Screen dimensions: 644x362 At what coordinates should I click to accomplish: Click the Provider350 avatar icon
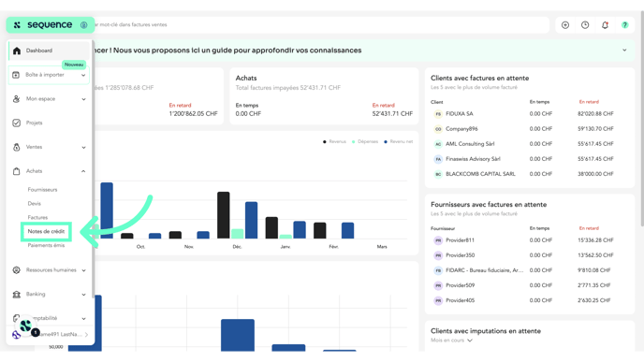(438, 255)
